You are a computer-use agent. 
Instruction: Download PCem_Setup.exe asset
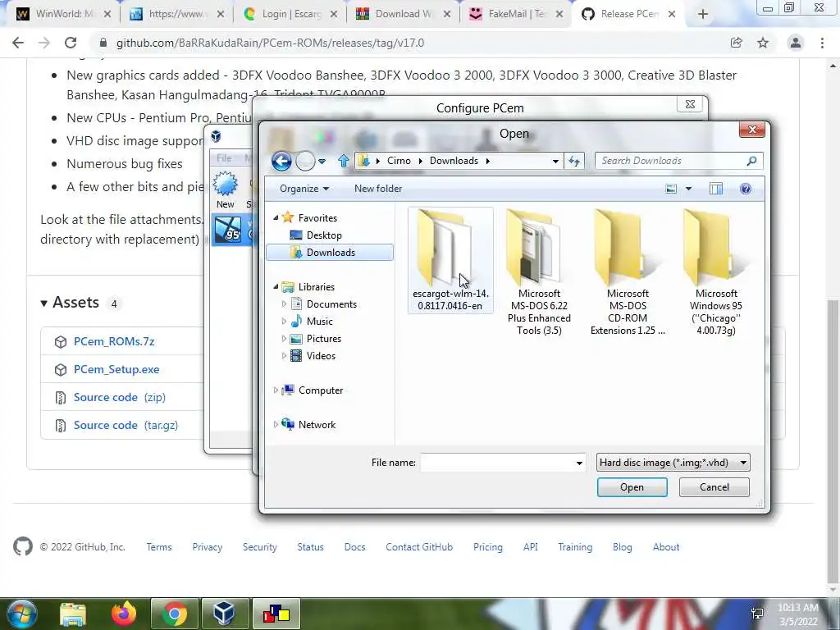116,369
